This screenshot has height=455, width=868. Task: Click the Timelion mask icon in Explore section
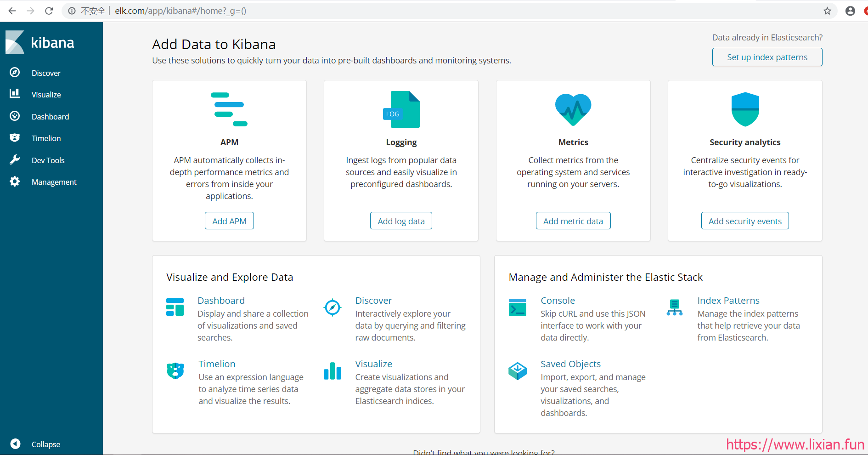[175, 370]
